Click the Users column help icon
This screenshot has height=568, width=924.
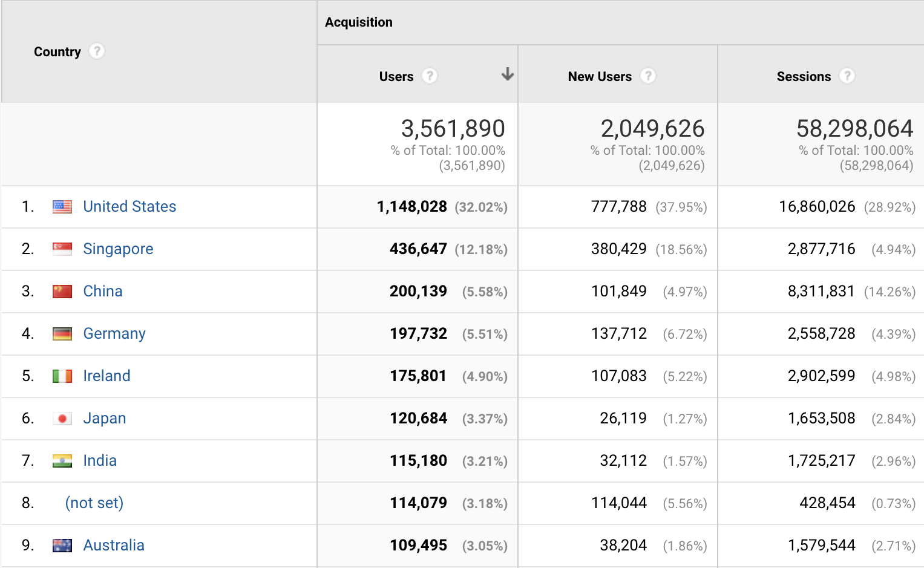point(429,76)
